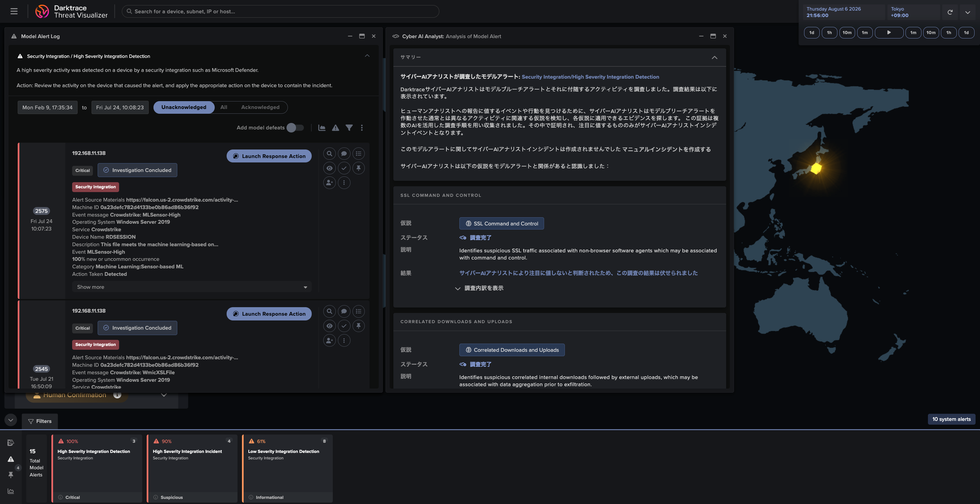
Task: Set start date Mon Feb 9, 17:35:34
Action: point(48,108)
